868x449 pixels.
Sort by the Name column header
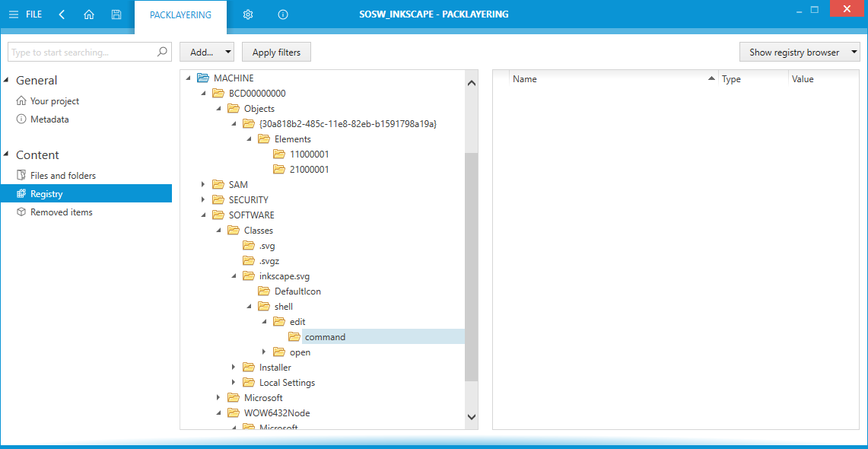[613, 79]
